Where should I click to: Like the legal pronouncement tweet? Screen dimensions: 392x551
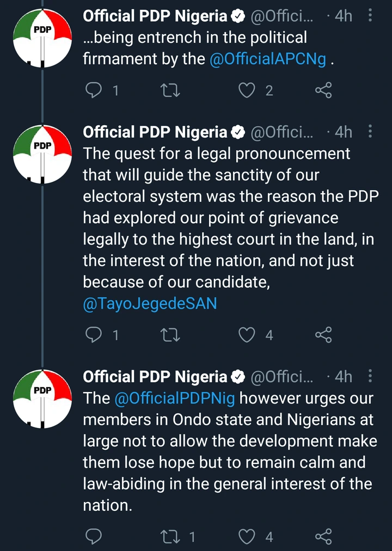tap(248, 335)
